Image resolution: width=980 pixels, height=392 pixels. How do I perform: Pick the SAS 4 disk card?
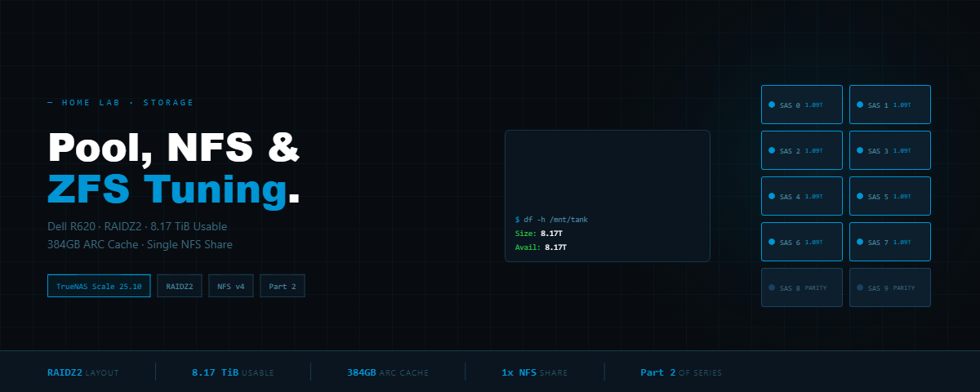pyautogui.click(x=802, y=196)
